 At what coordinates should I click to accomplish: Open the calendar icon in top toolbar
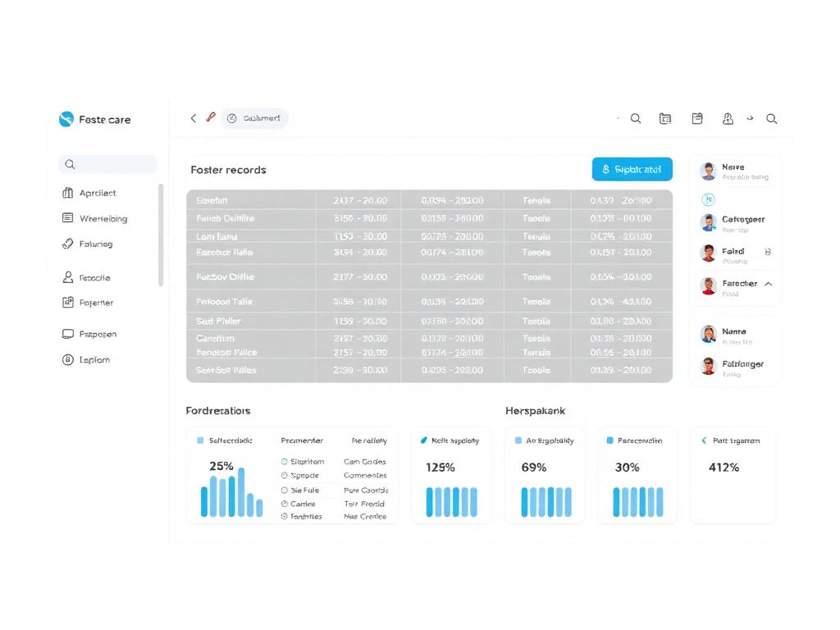click(665, 119)
